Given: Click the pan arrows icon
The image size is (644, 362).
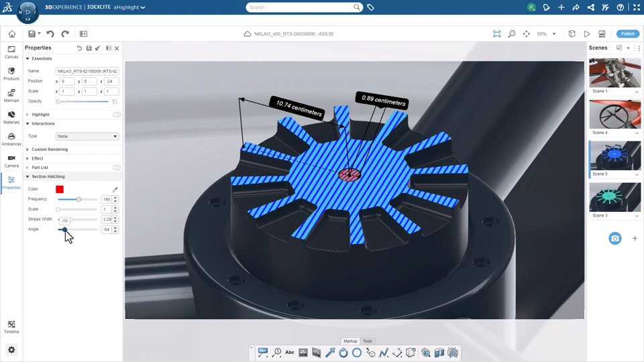Looking at the screenshot, I should pos(526,34).
